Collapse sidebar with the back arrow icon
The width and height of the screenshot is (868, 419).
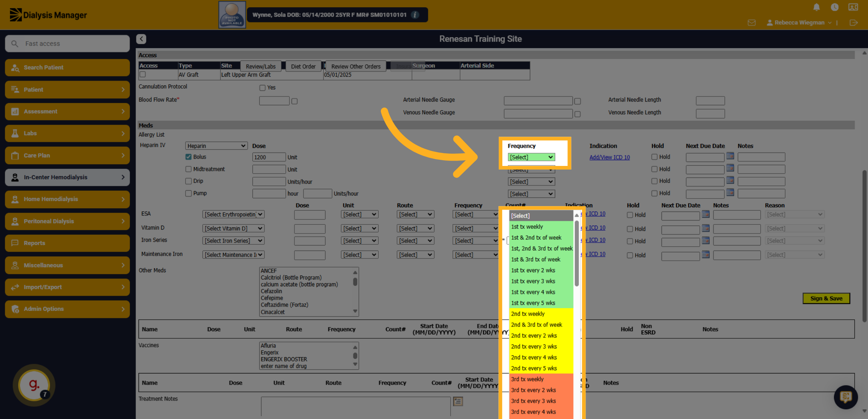click(141, 39)
